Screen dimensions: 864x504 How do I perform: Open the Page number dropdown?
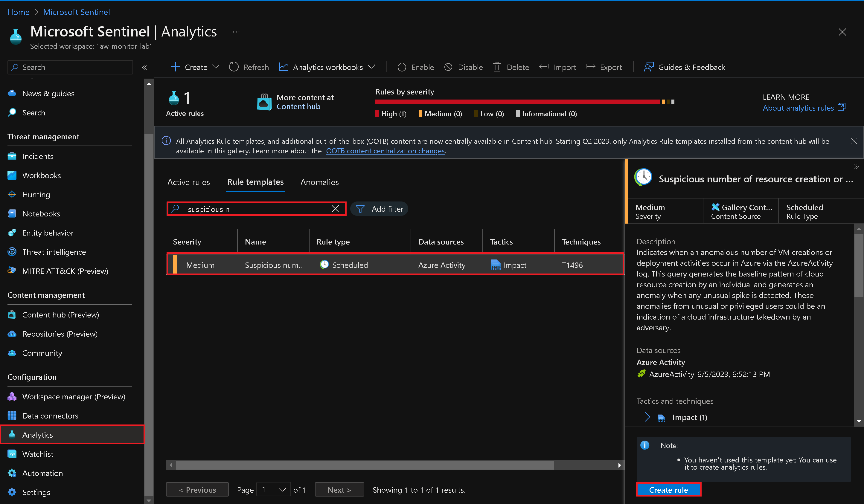(274, 490)
